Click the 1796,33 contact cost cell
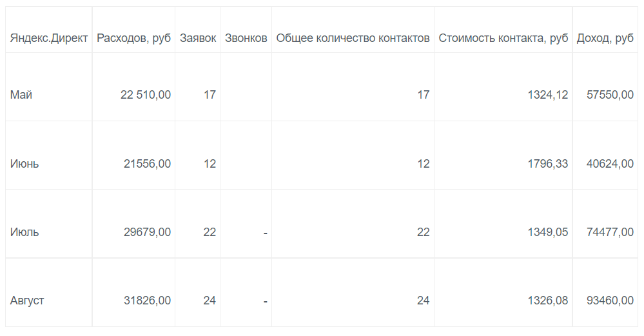 [548, 164]
